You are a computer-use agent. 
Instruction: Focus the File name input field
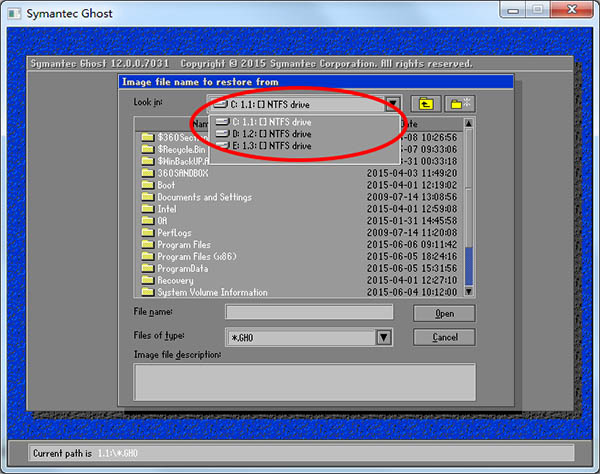click(309, 312)
